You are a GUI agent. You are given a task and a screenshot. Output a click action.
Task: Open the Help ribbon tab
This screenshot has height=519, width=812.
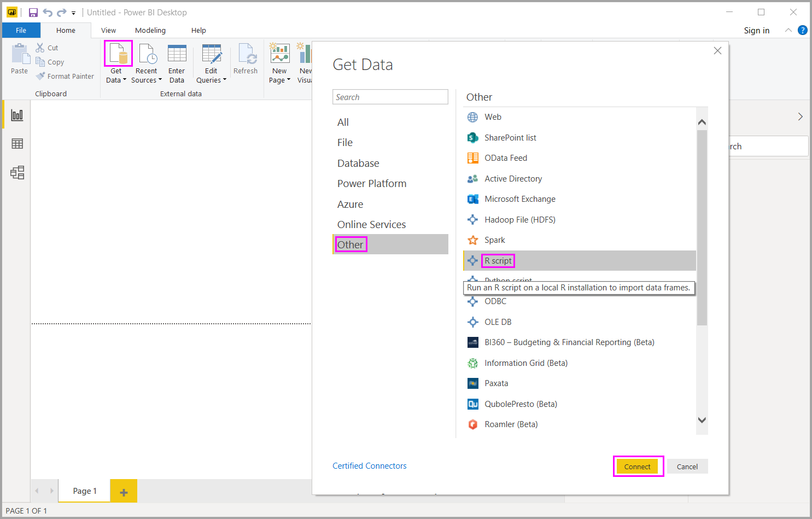[x=198, y=30]
